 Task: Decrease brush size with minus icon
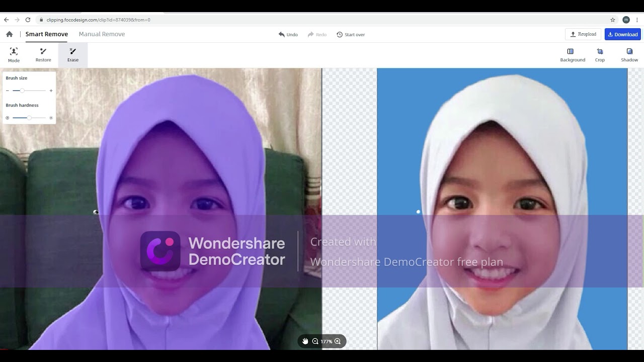pyautogui.click(x=8, y=90)
